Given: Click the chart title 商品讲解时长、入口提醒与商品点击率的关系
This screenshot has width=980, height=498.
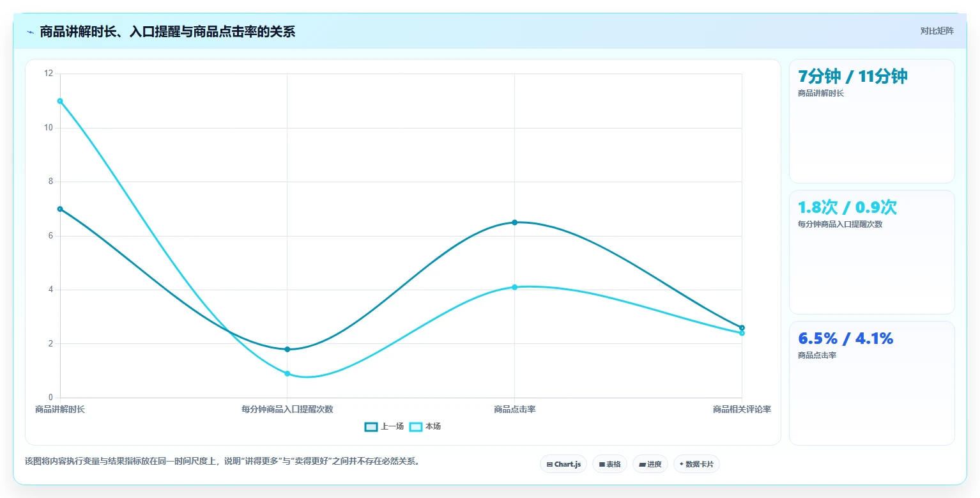Looking at the screenshot, I should (x=167, y=32).
